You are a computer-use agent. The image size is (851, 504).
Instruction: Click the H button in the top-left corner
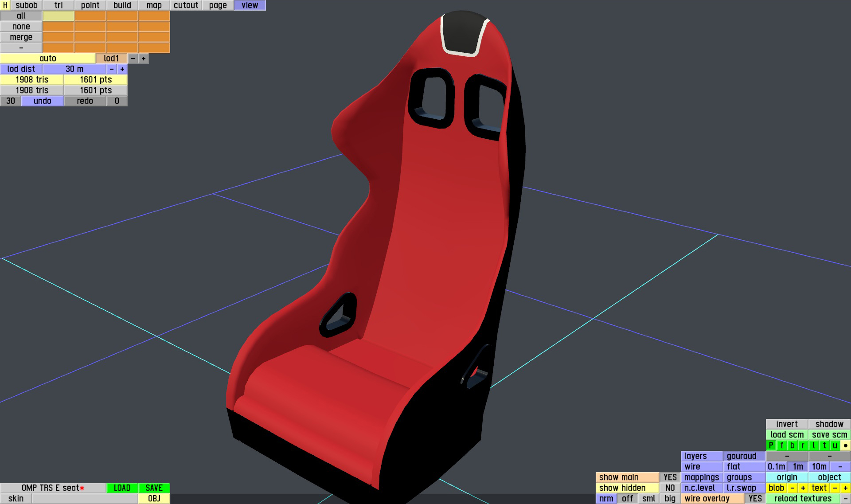click(x=5, y=5)
